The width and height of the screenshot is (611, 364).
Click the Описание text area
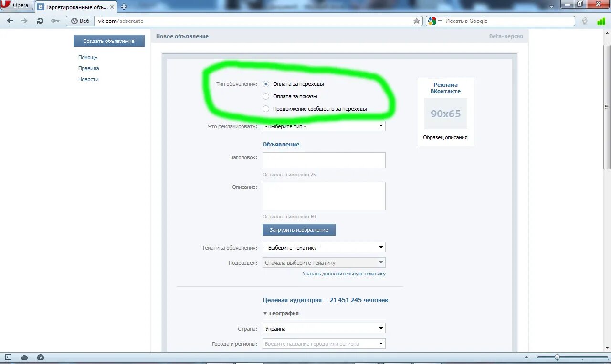point(324,196)
